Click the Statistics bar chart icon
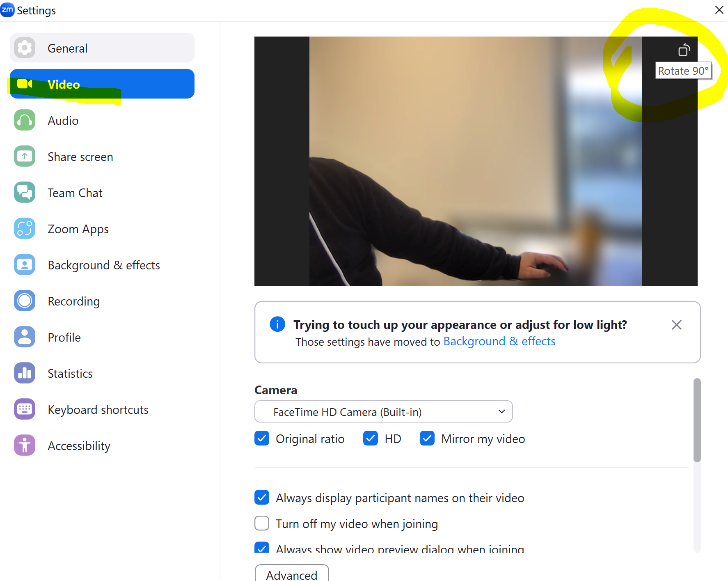 25,373
